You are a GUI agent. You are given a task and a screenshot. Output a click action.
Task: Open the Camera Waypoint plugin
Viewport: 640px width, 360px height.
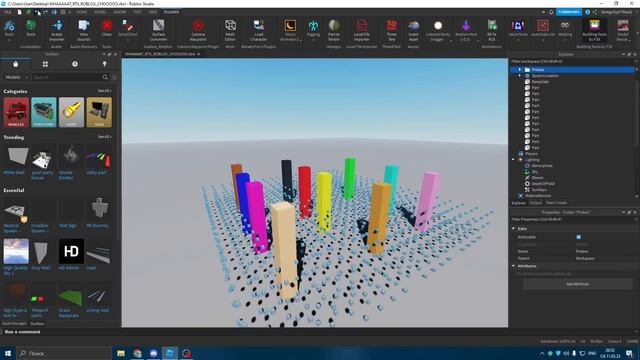coord(198,30)
